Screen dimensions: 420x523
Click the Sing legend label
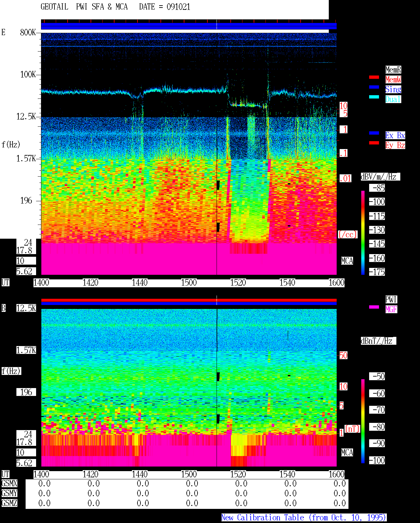click(x=393, y=89)
